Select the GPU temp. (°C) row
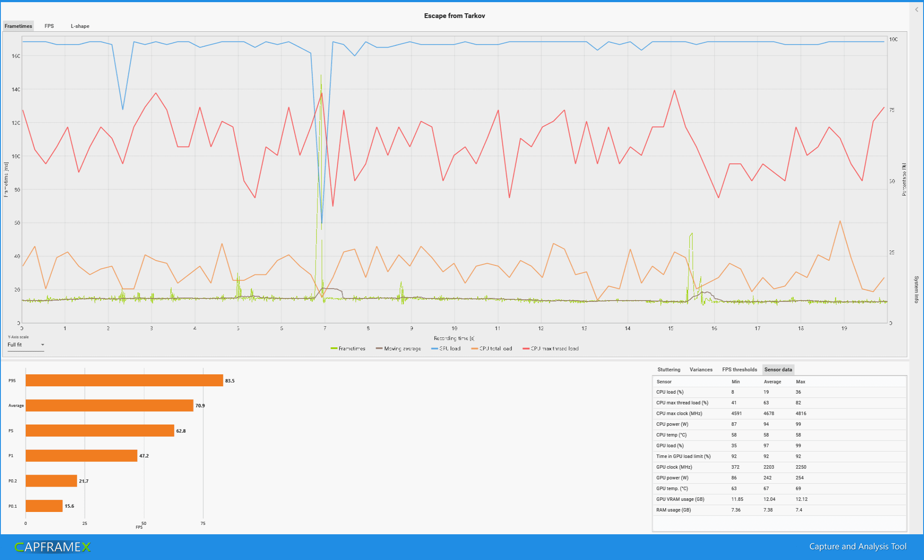This screenshot has width=924, height=560. tap(780, 488)
